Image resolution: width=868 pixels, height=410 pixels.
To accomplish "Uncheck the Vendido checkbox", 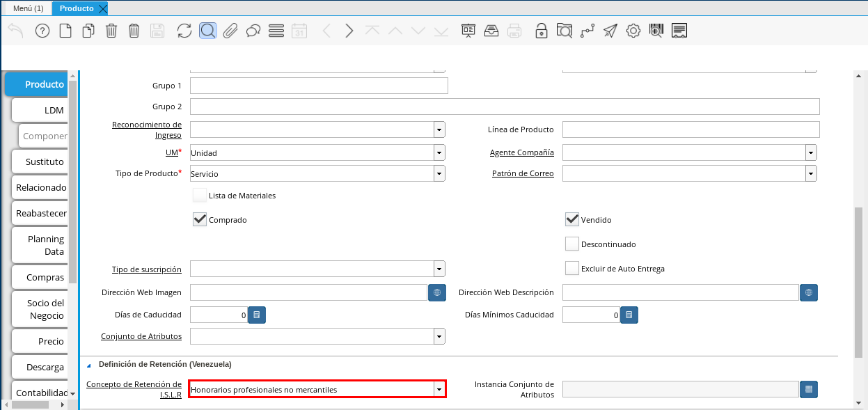I will point(572,219).
